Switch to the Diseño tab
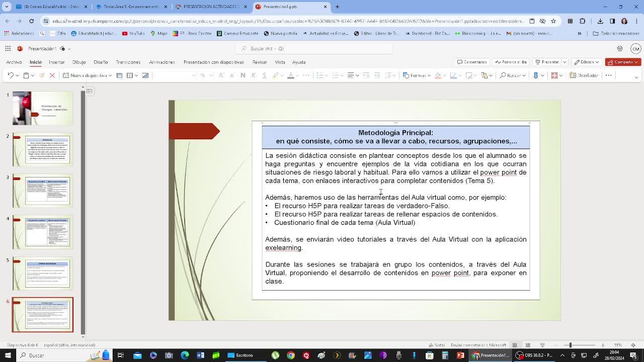 click(x=101, y=62)
